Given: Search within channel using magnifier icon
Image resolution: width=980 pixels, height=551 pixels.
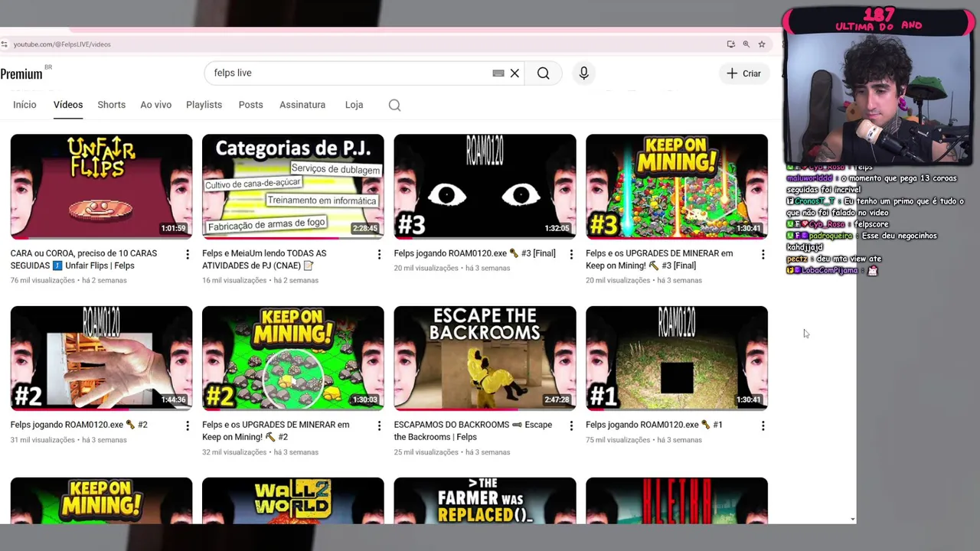Looking at the screenshot, I should pos(394,106).
